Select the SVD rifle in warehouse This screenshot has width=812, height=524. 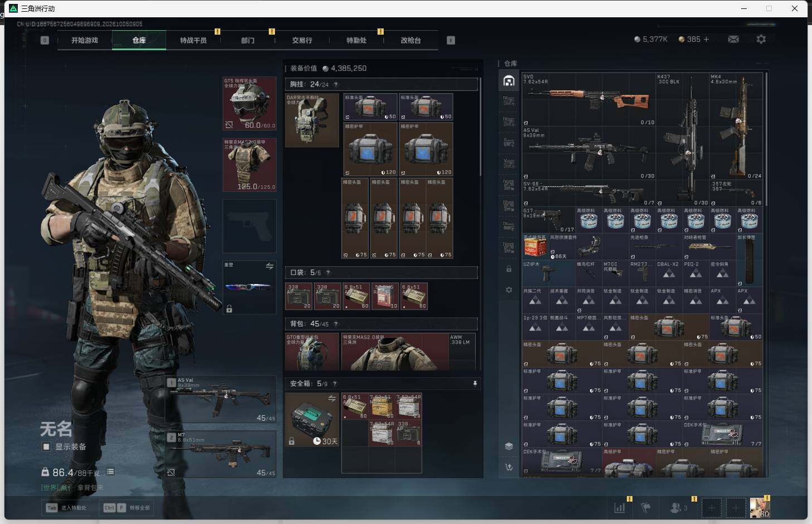588,99
